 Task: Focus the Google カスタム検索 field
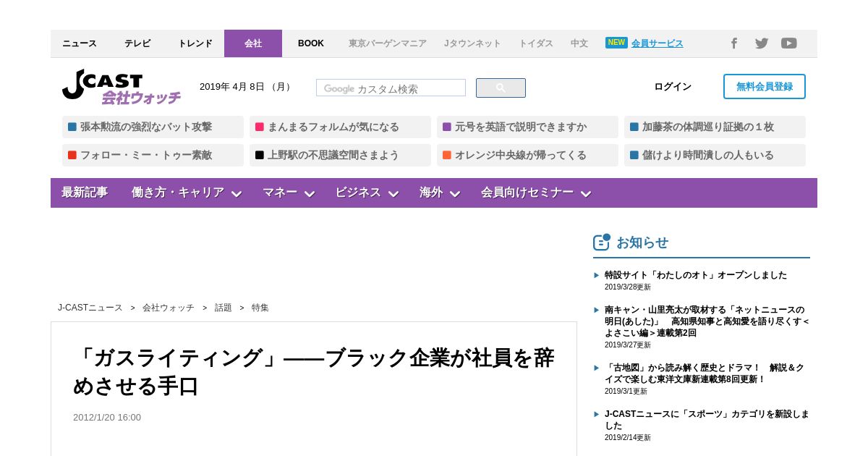[391, 88]
